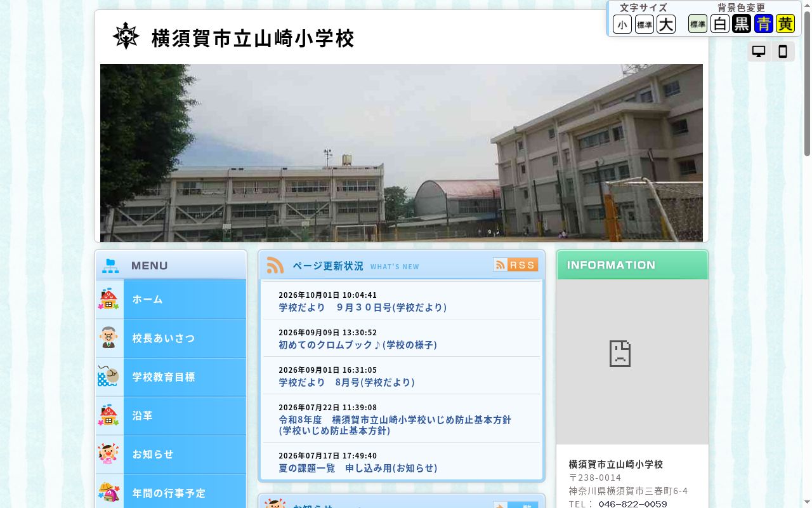Click the postal code 〒238-0014

[x=595, y=478]
